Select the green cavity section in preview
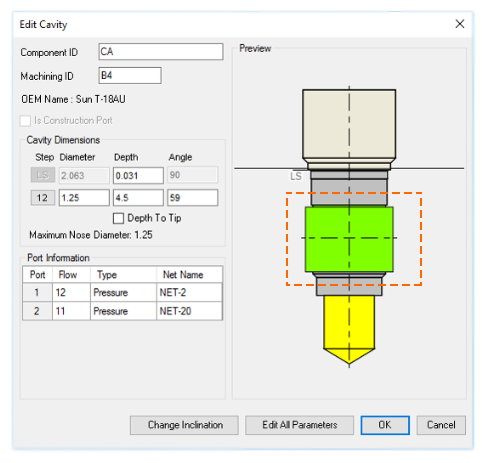 coord(349,239)
